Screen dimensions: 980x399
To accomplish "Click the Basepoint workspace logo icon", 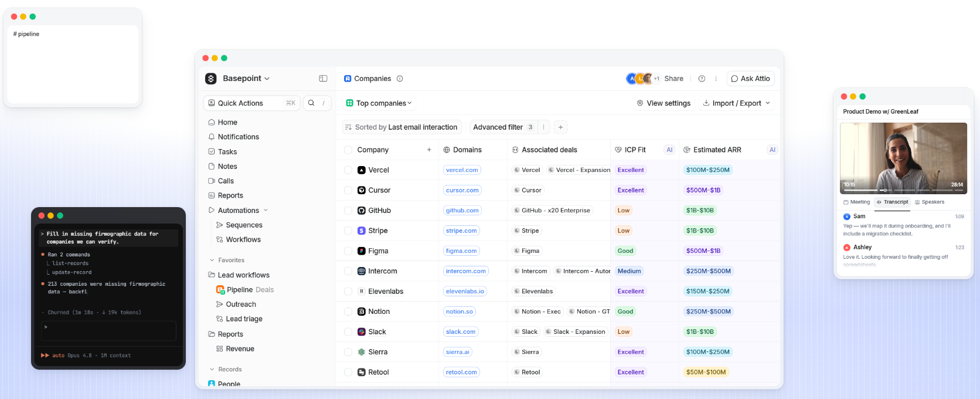I will [211, 79].
